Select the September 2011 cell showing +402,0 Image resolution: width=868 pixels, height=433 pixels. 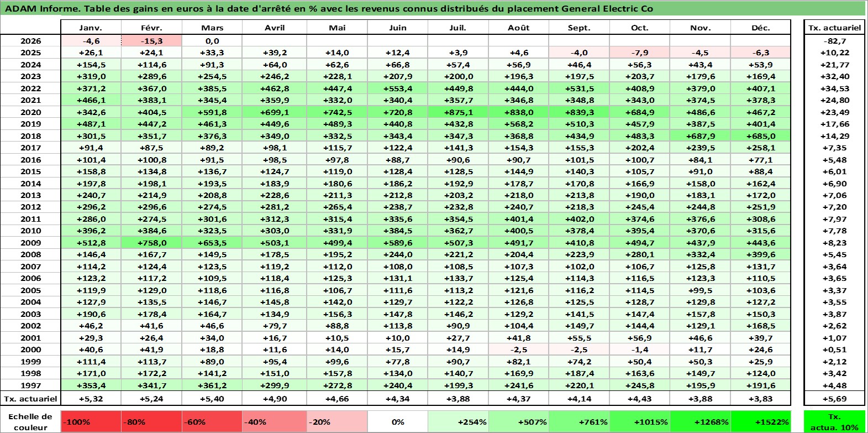(x=579, y=219)
